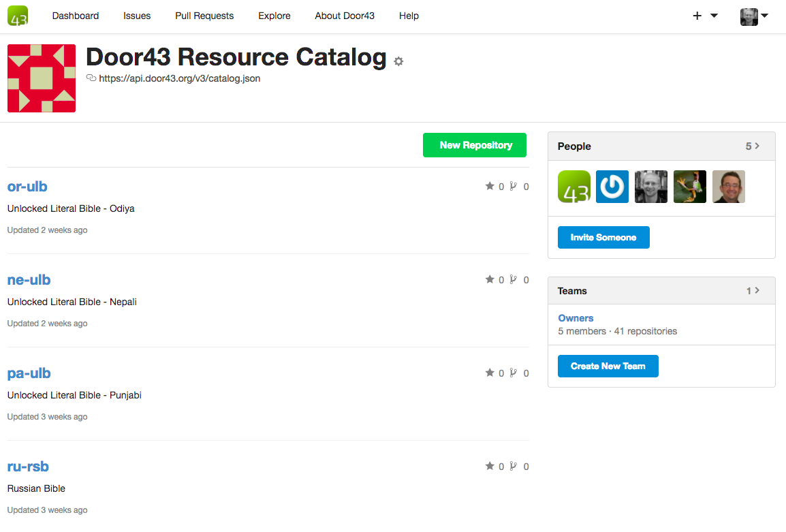
Task: Open the api.door43.org catalog.json link
Action: pos(179,78)
